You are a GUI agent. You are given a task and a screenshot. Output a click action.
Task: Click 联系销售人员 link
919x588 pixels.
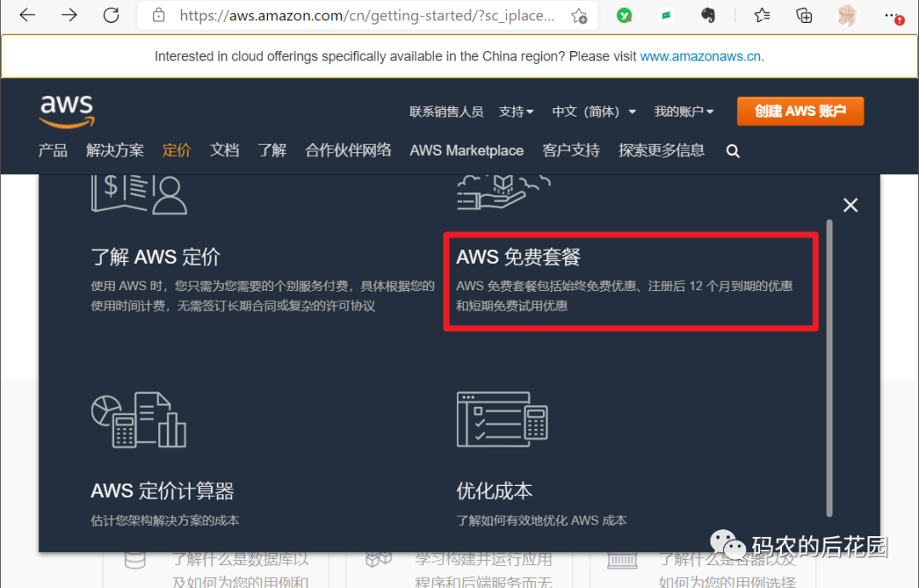click(446, 111)
